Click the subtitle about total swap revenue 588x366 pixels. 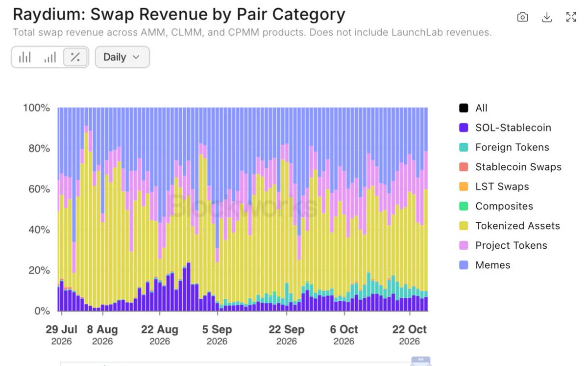[x=252, y=33]
